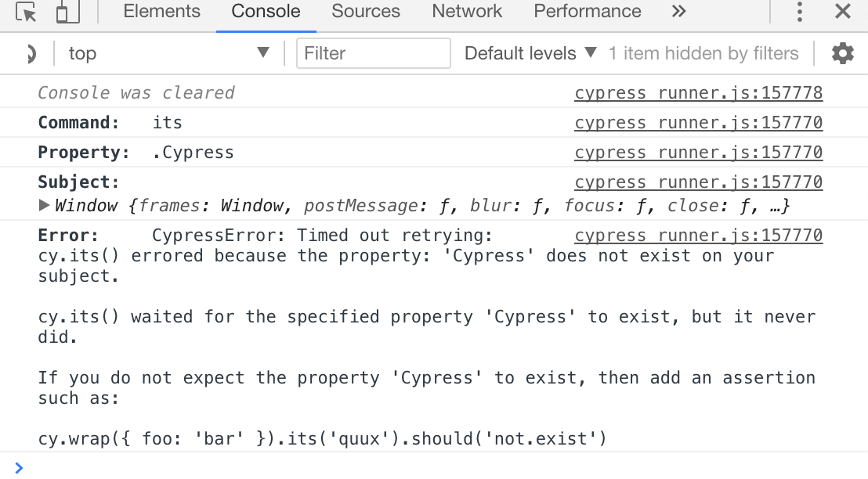This screenshot has height=479, width=868.
Task: Open the Performance tab
Action: 588,12
